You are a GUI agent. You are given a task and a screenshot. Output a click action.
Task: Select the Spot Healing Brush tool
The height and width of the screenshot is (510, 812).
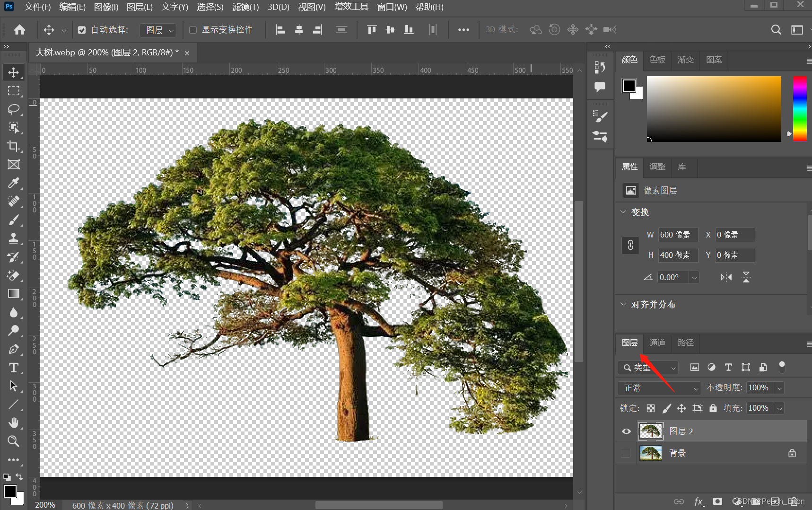14,202
